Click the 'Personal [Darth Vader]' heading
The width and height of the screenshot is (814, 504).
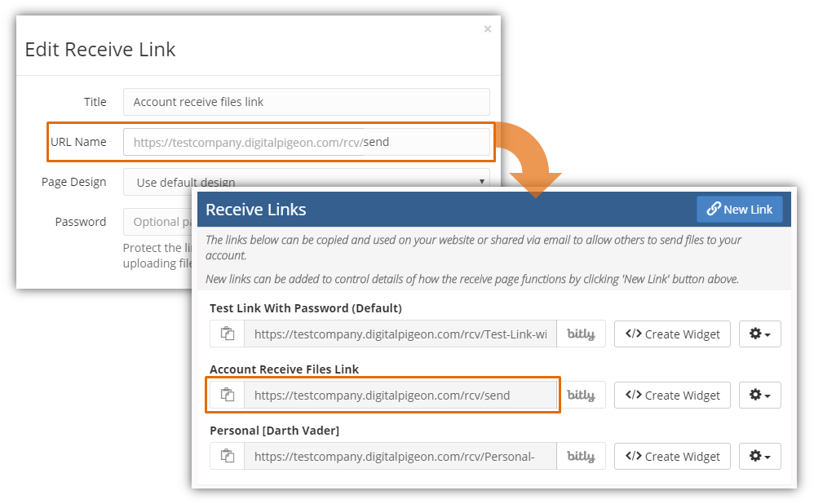[274, 431]
